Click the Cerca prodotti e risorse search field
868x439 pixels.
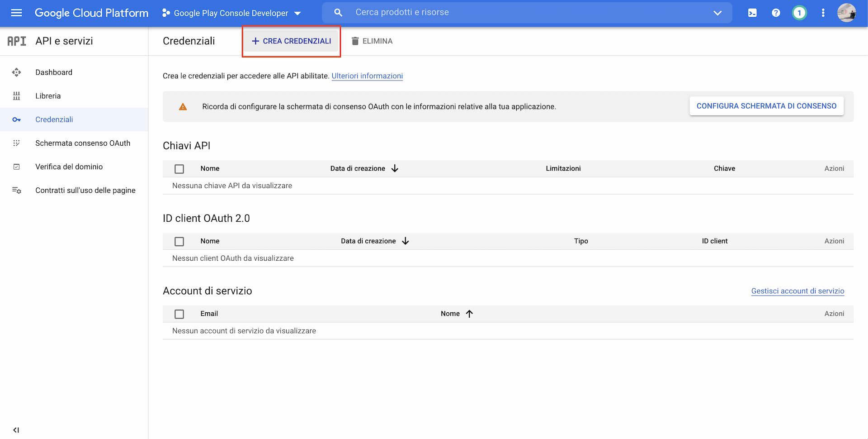(x=520, y=13)
